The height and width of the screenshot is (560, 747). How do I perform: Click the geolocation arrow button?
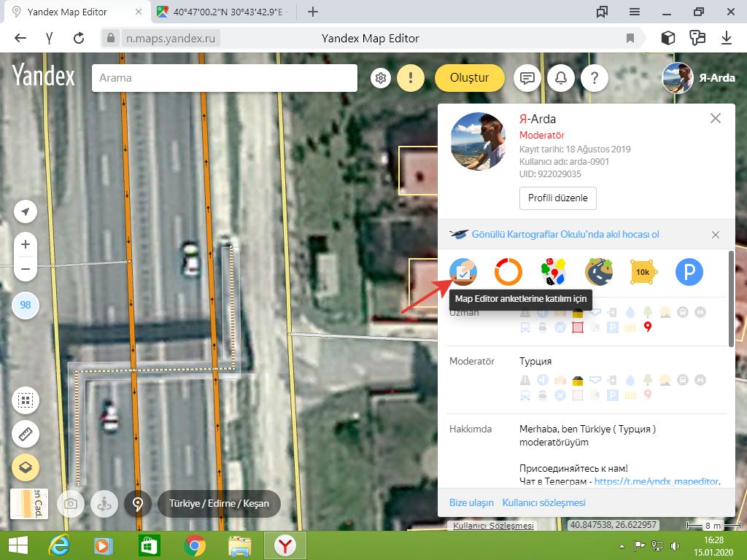pos(26,211)
